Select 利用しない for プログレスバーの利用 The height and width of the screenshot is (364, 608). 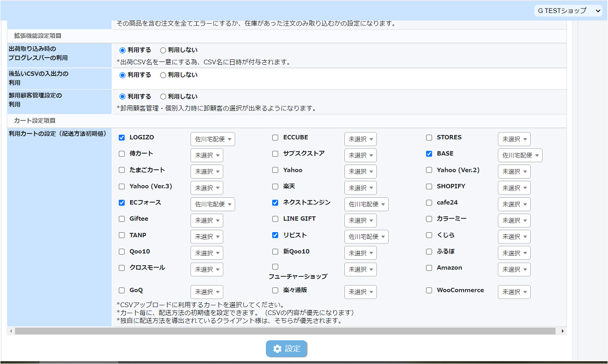point(163,50)
